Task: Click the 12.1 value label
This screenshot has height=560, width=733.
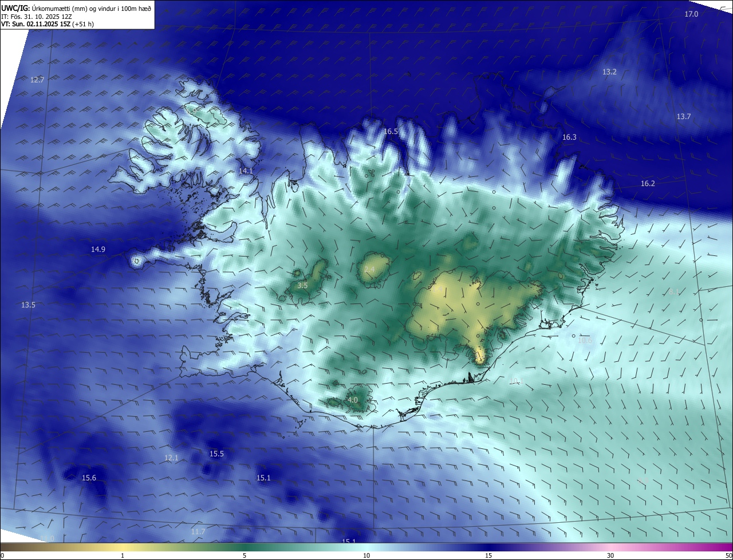Action: coord(171,458)
